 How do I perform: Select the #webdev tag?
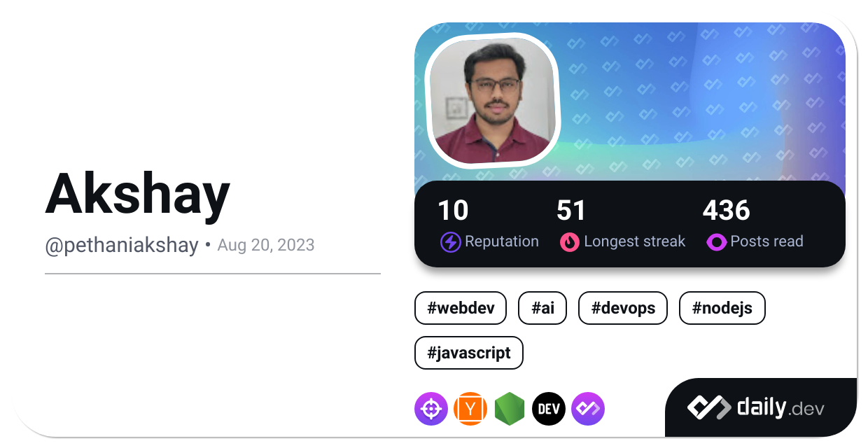(x=461, y=308)
